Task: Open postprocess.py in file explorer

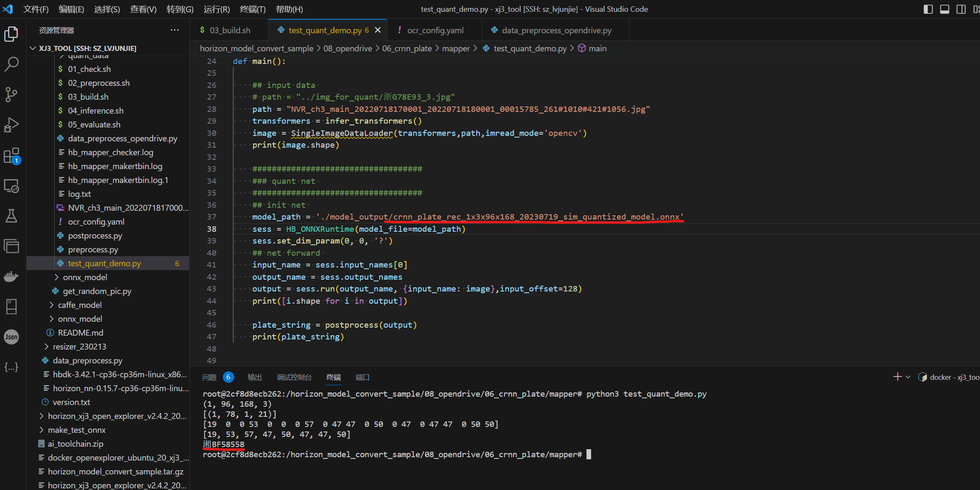Action: click(x=95, y=236)
